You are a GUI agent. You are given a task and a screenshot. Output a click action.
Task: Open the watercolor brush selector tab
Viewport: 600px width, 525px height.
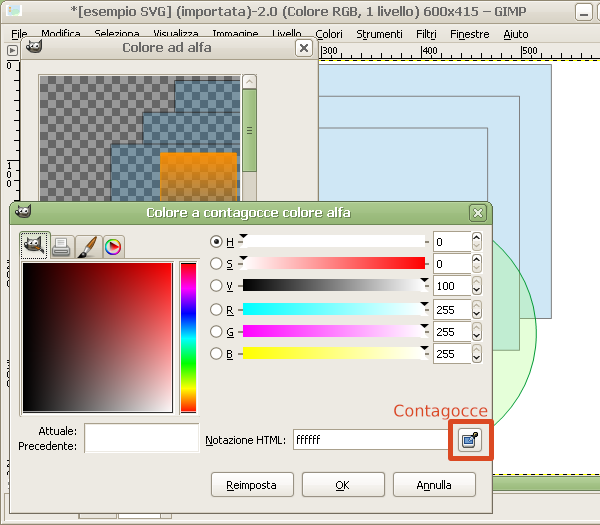[87, 245]
